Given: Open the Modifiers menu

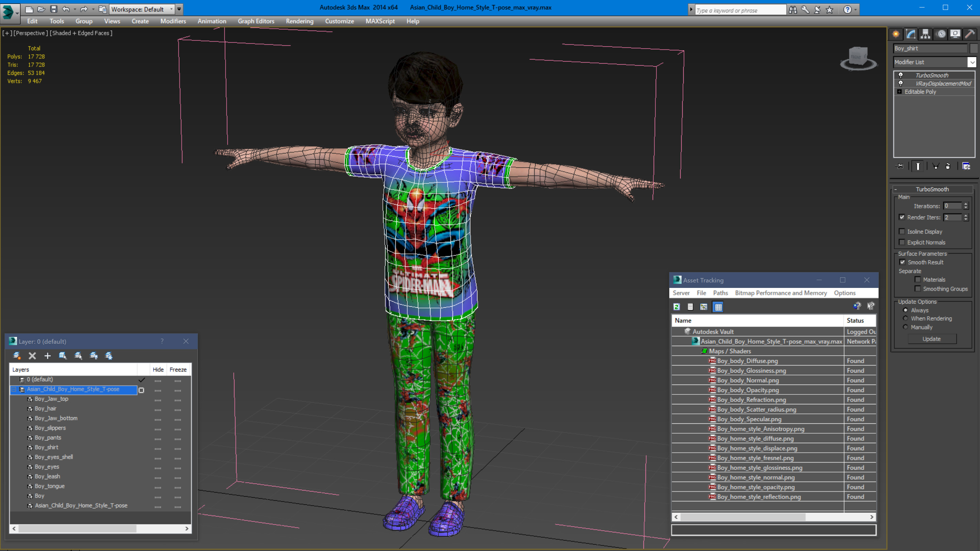Looking at the screenshot, I should coord(173,21).
